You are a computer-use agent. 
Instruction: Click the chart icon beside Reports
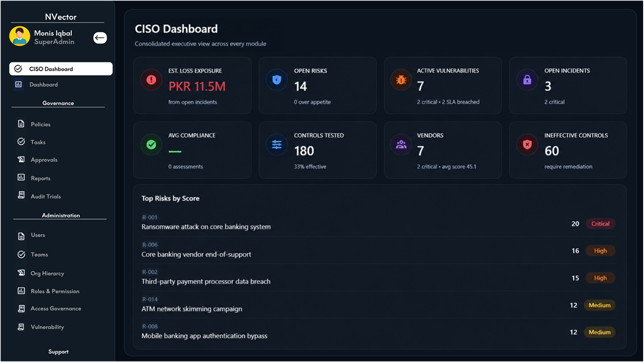pos(21,178)
